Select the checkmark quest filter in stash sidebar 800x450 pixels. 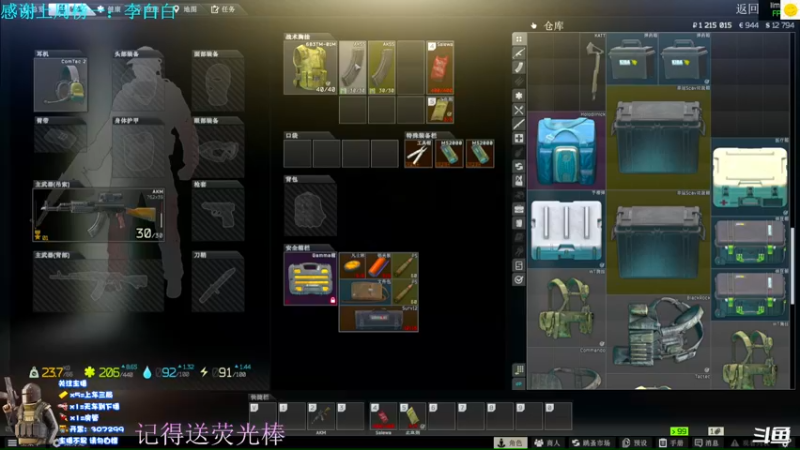(519, 280)
